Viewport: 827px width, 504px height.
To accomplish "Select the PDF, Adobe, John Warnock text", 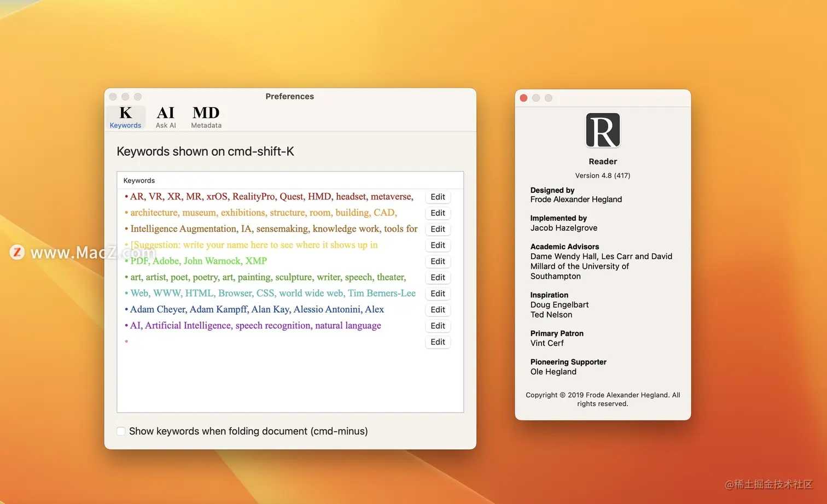I will 199,261.
